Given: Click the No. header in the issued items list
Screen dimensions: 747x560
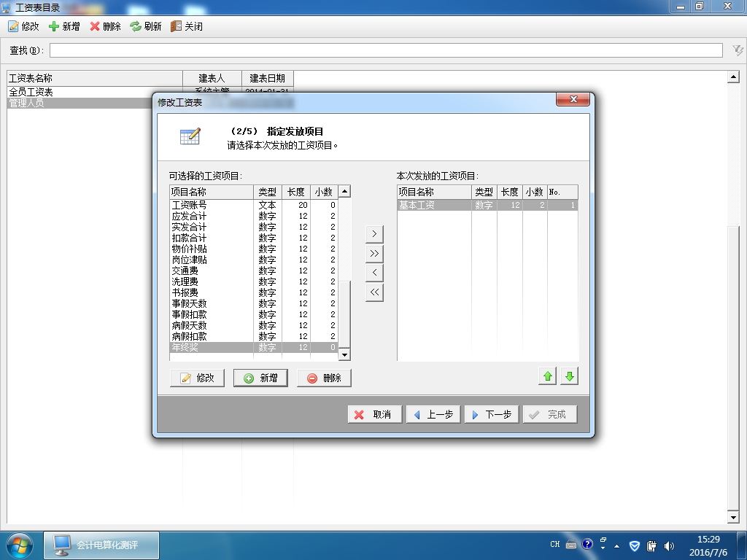Looking at the screenshot, I should (562, 192).
